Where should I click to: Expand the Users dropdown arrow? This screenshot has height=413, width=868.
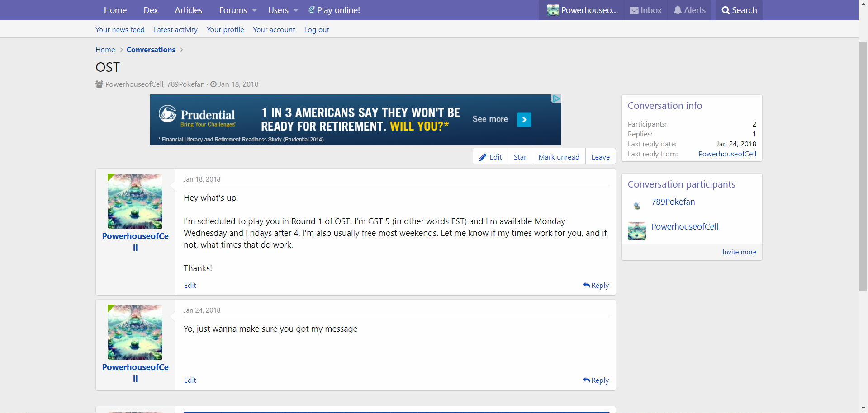(x=296, y=10)
